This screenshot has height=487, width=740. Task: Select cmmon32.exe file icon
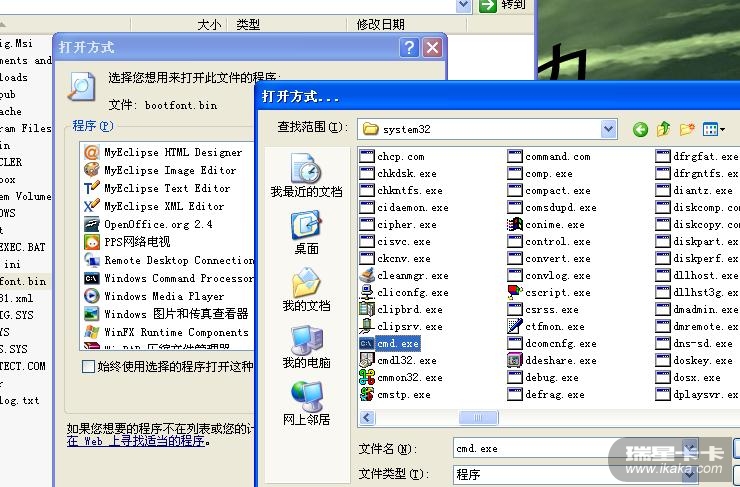point(367,377)
